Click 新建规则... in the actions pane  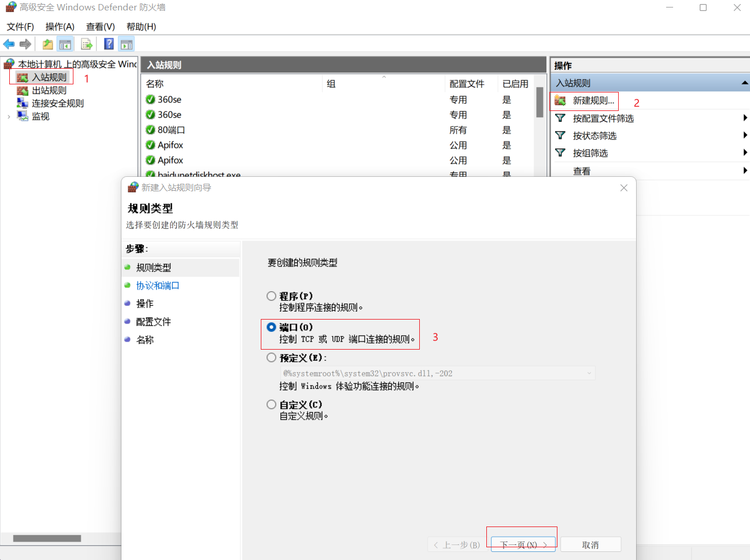(593, 101)
